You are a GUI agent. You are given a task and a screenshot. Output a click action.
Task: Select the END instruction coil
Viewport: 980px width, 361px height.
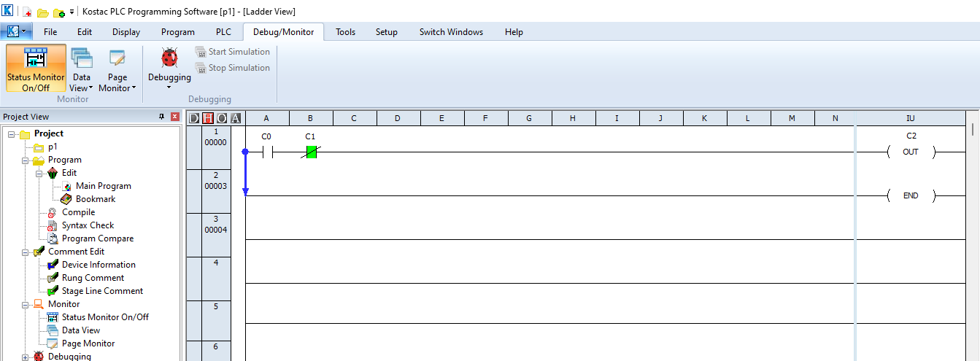pyautogui.click(x=911, y=195)
